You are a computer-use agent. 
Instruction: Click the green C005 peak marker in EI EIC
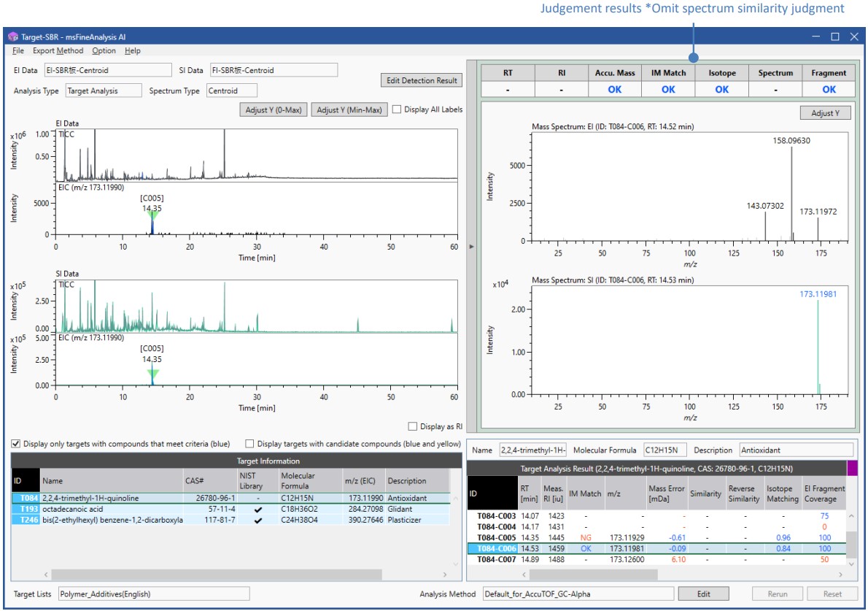[152, 215]
